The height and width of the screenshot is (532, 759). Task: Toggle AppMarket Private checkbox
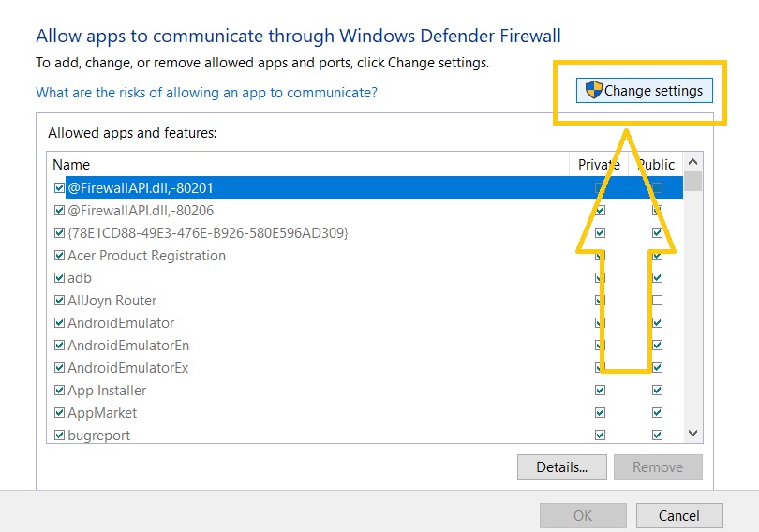(601, 412)
